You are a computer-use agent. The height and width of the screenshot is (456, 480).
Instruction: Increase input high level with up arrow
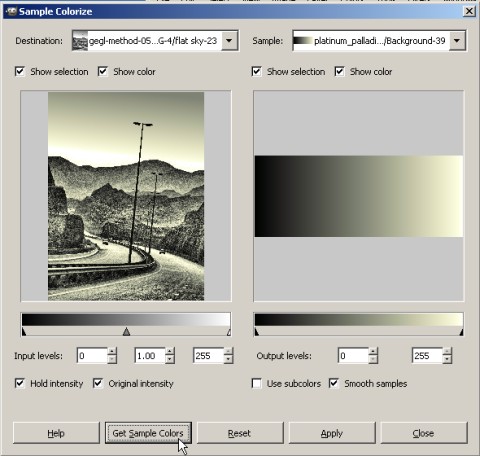tap(228, 352)
